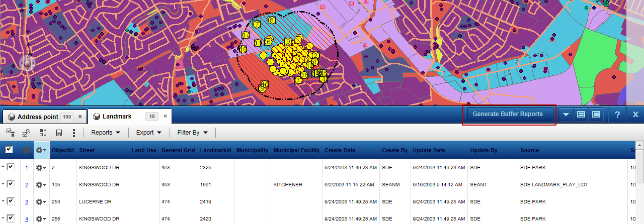Click the checked-records search icon in toolbar
The width and height of the screenshot is (644, 224).
[x=26, y=133]
